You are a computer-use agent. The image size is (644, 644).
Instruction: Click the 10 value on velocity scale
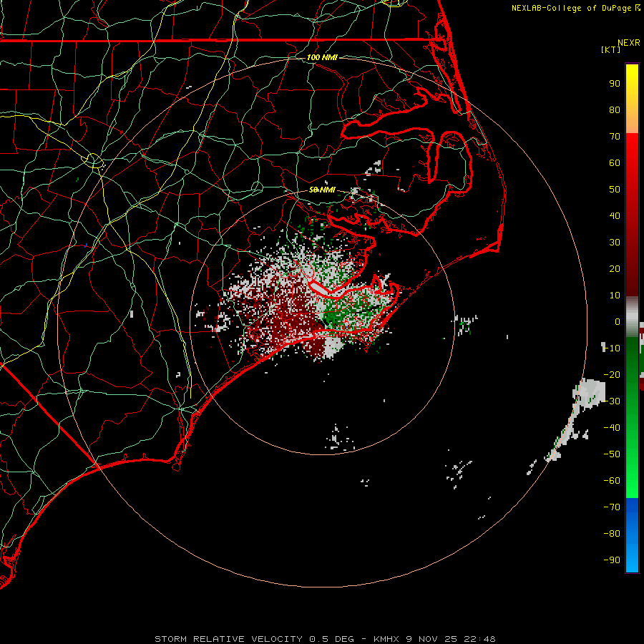click(x=615, y=296)
